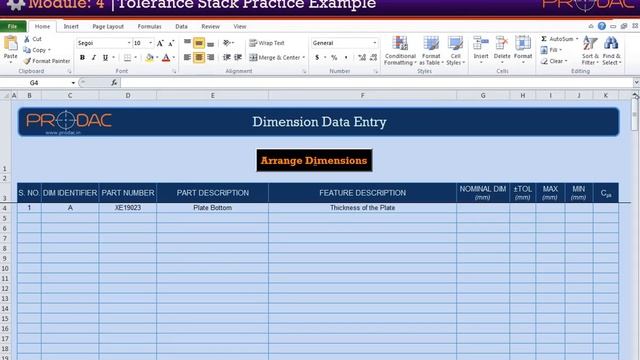Click Decrease Decimal icon
Image resolution: width=640 pixels, height=360 pixels.
(x=373, y=58)
